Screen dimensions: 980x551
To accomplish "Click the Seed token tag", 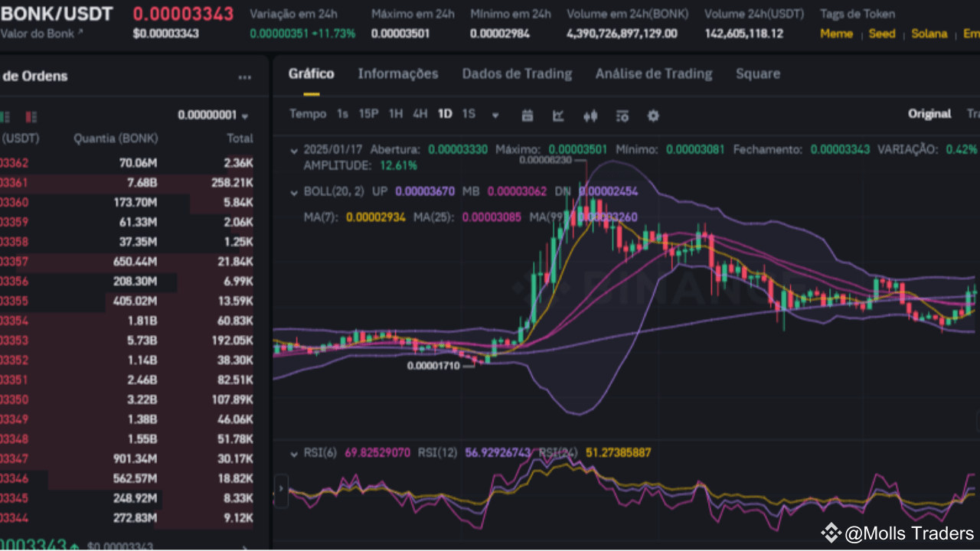I will click(882, 34).
